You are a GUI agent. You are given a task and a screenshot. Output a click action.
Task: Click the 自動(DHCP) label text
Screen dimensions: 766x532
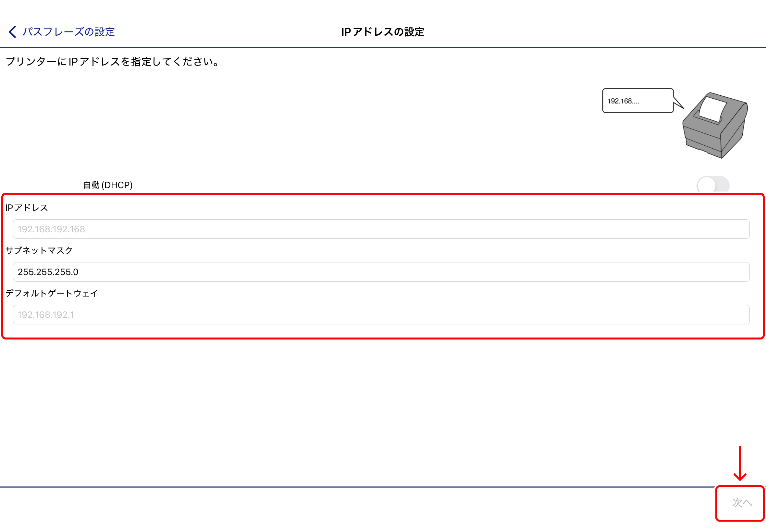(108, 184)
